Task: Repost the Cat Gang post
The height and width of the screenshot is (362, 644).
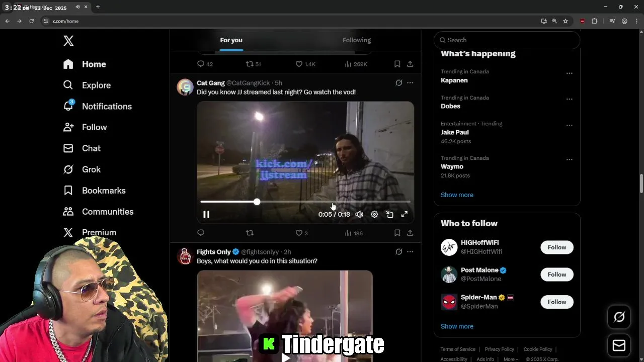Action: click(250, 233)
